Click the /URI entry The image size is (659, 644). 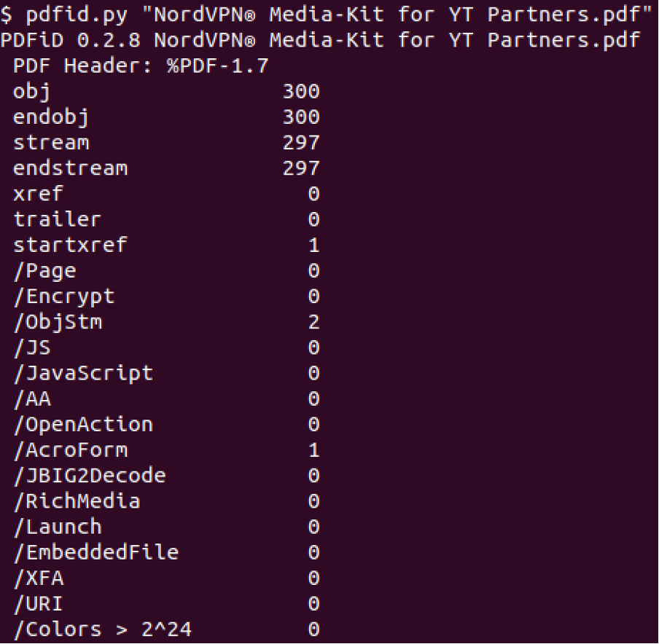[x=38, y=604]
